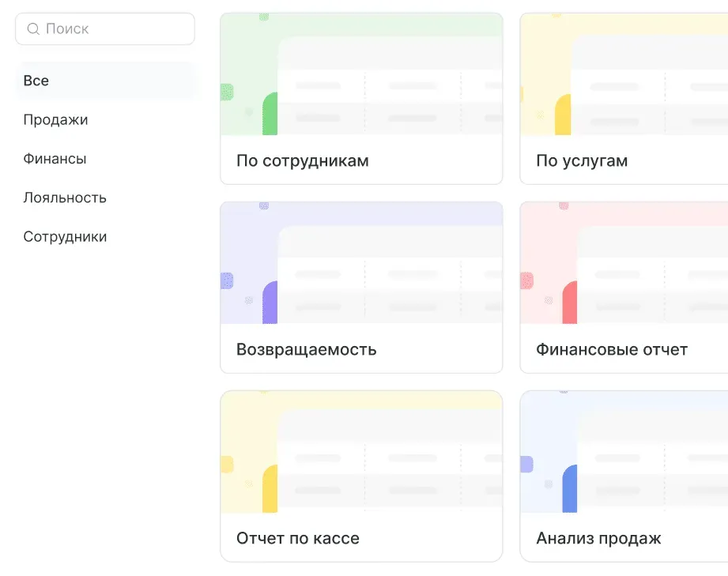Switch to the 'Финансы' category
Image resolution: width=728 pixels, height=576 pixels.
point(55,158)
